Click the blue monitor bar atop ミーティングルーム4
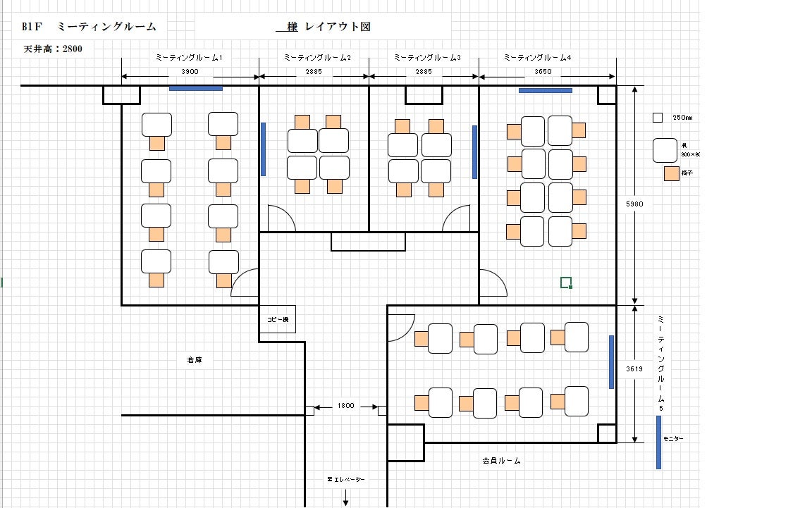This screenshot has width=812, height=508. [x=545, y=90]
